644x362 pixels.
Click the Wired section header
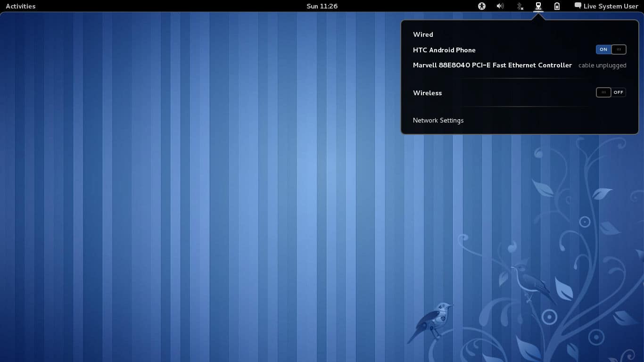(x=423, y=34)
